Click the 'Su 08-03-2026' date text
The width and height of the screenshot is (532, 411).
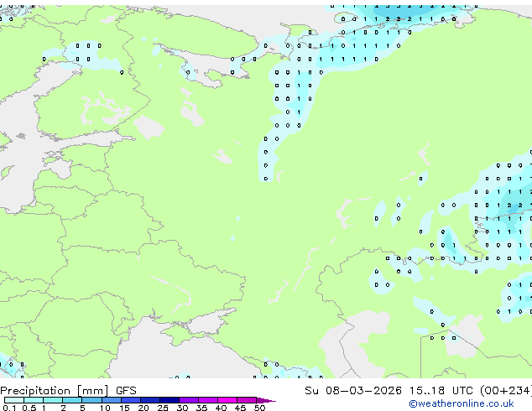[353, 391]
